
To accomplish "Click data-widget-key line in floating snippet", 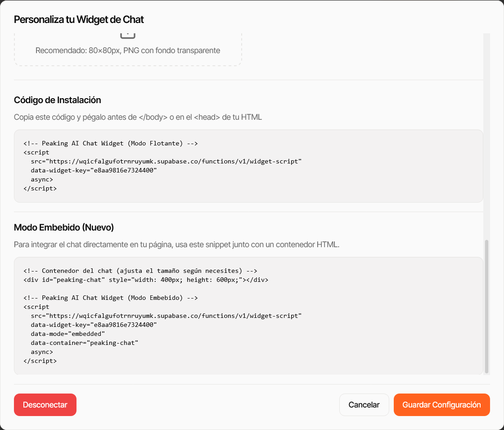I will pos(94,171).
